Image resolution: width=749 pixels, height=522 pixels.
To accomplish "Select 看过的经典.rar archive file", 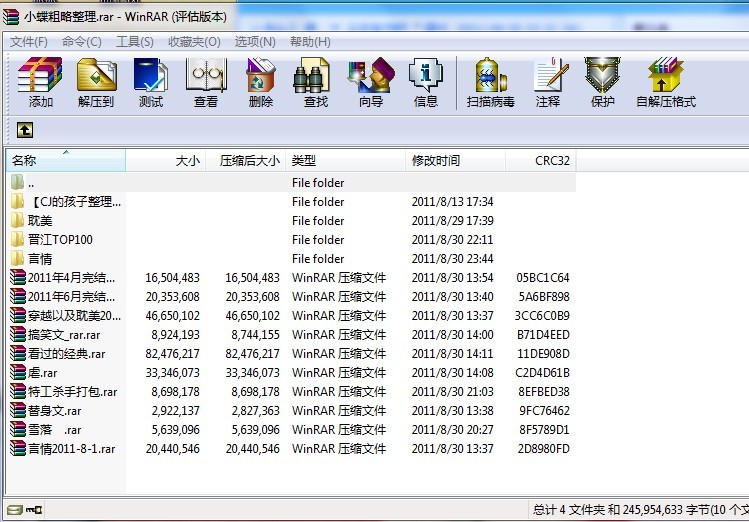I will pos(58,353).
